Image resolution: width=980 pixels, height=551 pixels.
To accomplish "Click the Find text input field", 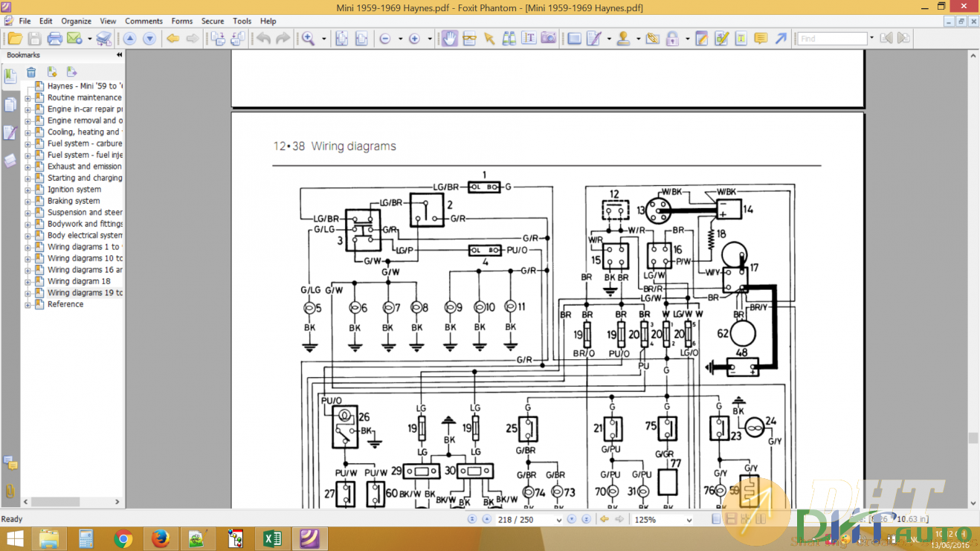I will 833,39.
